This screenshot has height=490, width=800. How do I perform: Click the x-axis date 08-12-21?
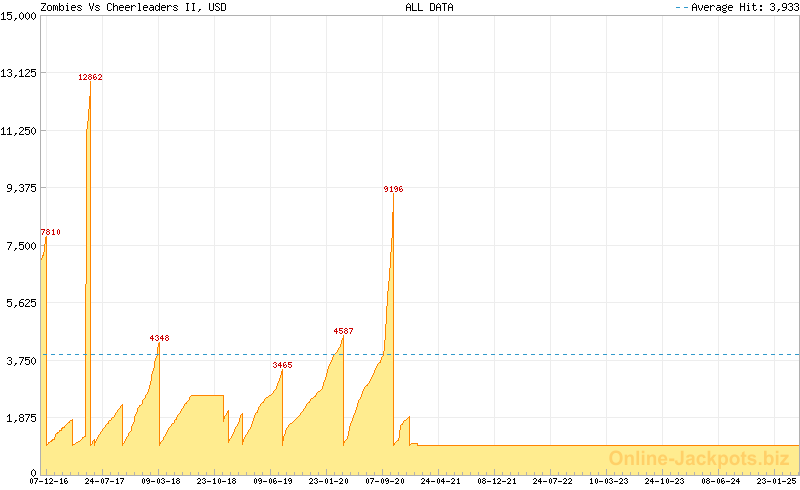[x=496, y=481]
